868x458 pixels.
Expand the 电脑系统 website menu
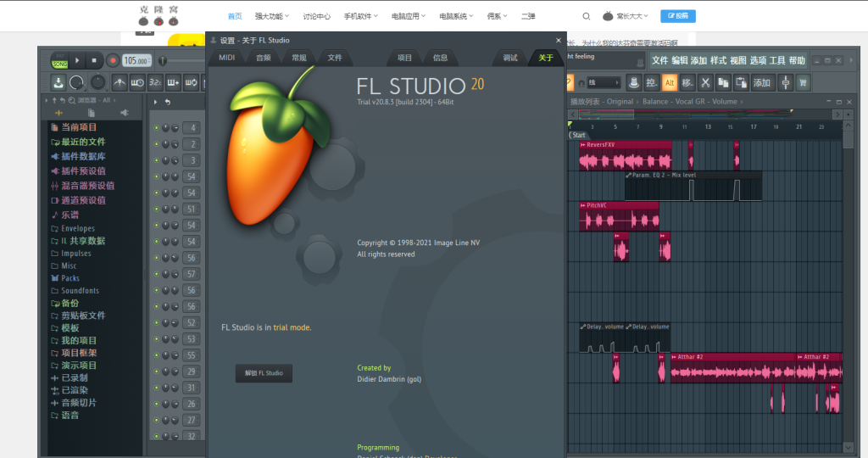coord(456,17)
